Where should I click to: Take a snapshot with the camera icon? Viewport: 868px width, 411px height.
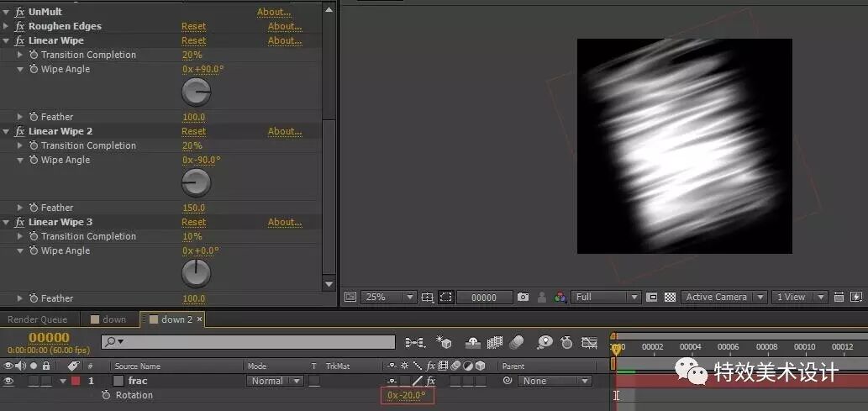pos(523,297)
